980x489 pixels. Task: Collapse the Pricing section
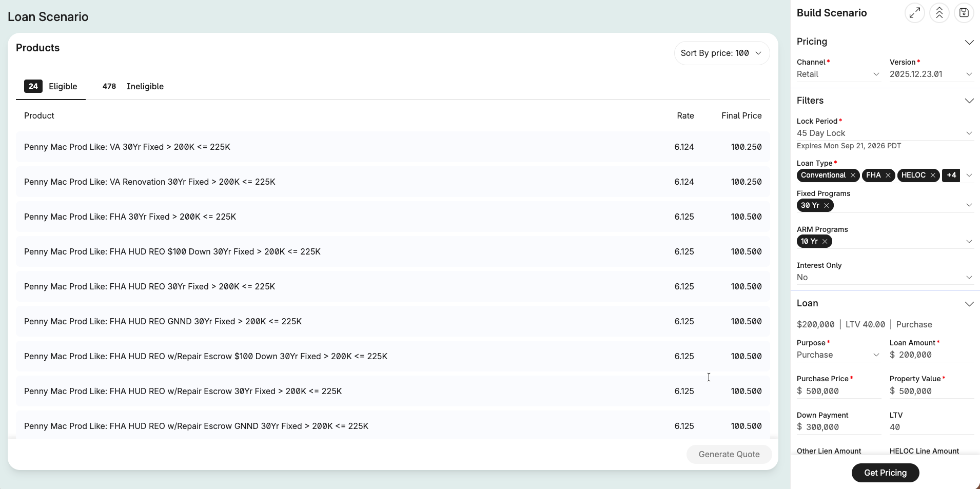[x=969, y=42]
